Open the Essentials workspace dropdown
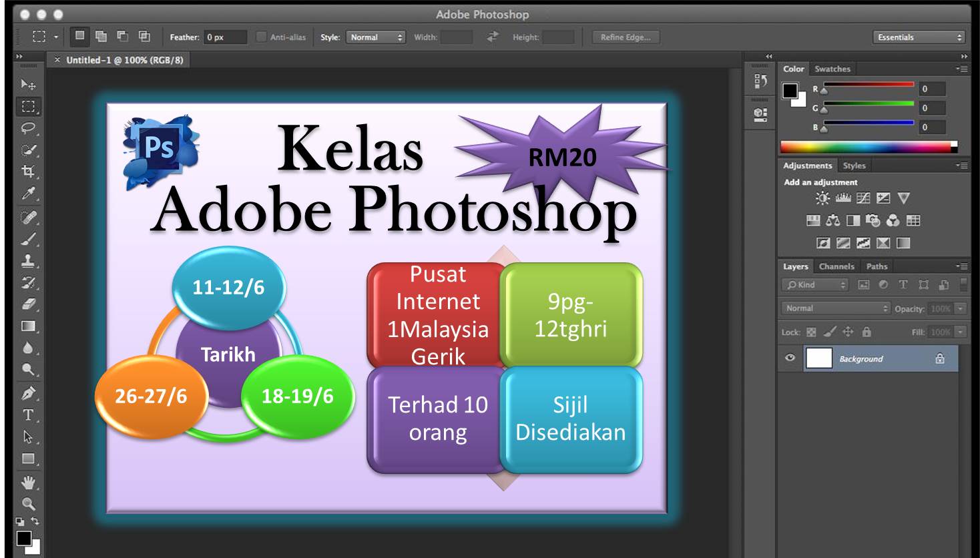This screenshot has width=980, height=558. (x=919, y=37)
